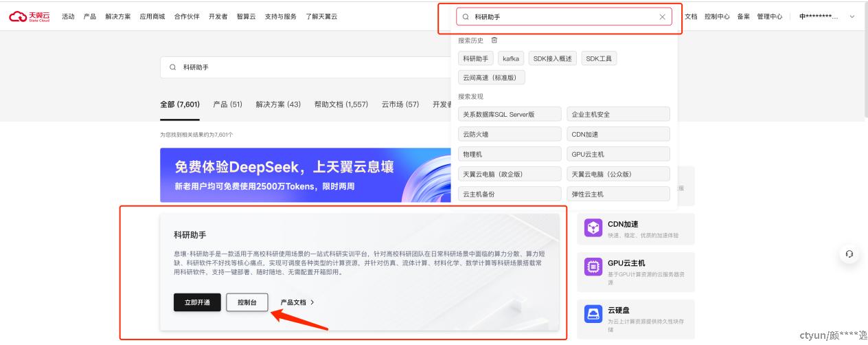Choose CDN加速 in search discovery
This screenshot has width=868, height=345.
point(618,135)
